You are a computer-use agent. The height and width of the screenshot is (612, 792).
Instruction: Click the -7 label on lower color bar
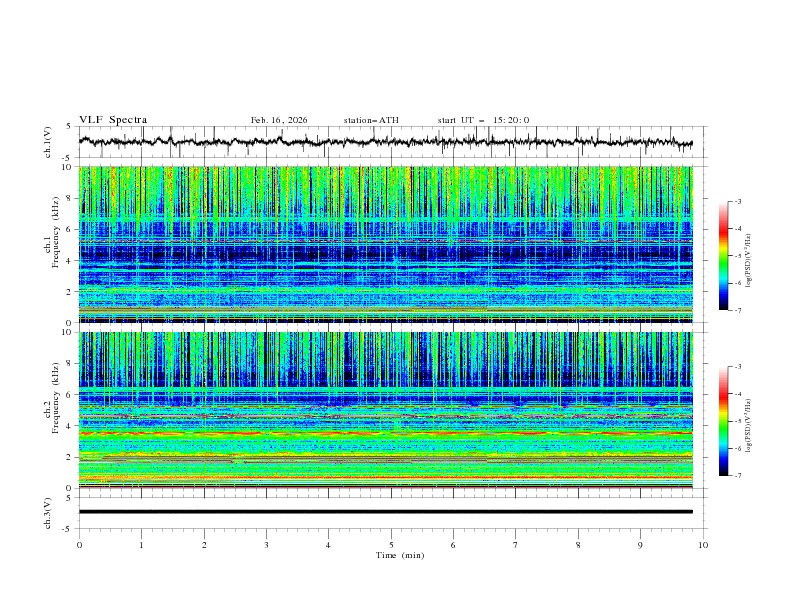(738, 476)
